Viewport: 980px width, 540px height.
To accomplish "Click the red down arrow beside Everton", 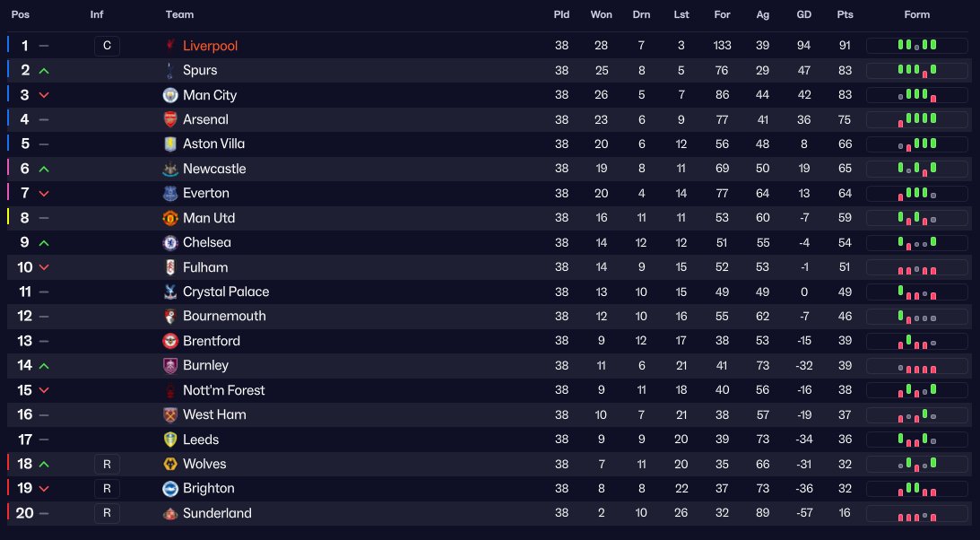I will pos(44,194).
